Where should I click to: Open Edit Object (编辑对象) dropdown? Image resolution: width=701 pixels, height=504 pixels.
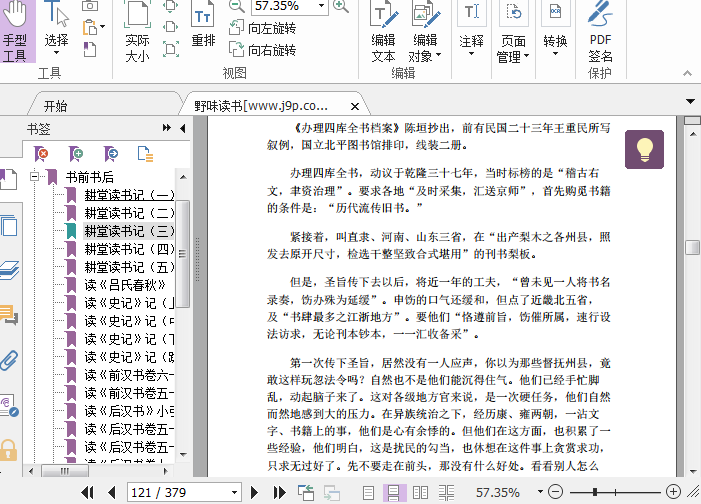425,31
